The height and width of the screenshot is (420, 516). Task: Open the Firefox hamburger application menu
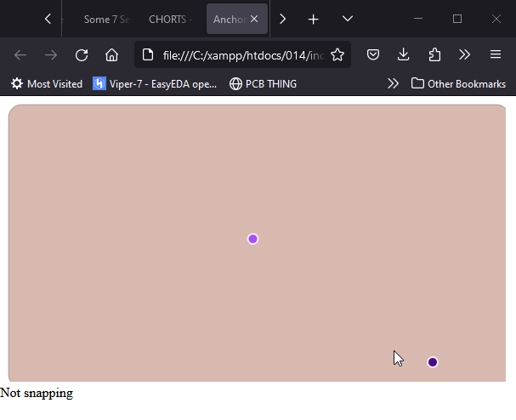click(x=496, y=54)
